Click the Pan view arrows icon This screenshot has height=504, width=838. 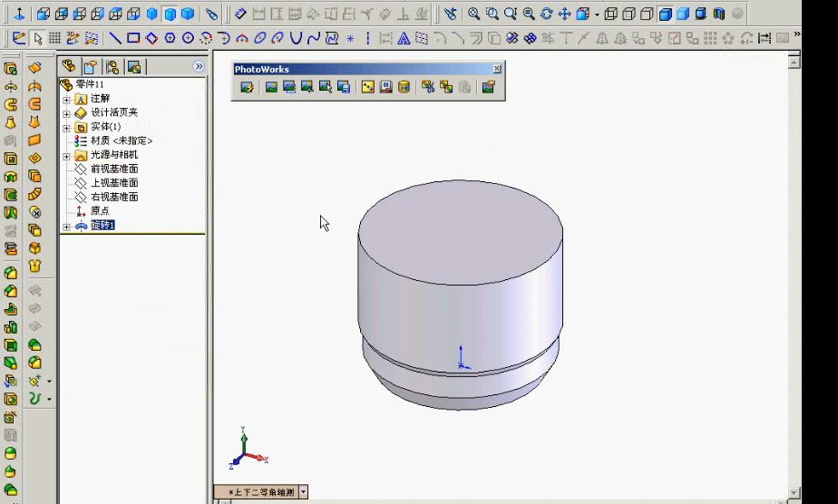tap(564, 14)
